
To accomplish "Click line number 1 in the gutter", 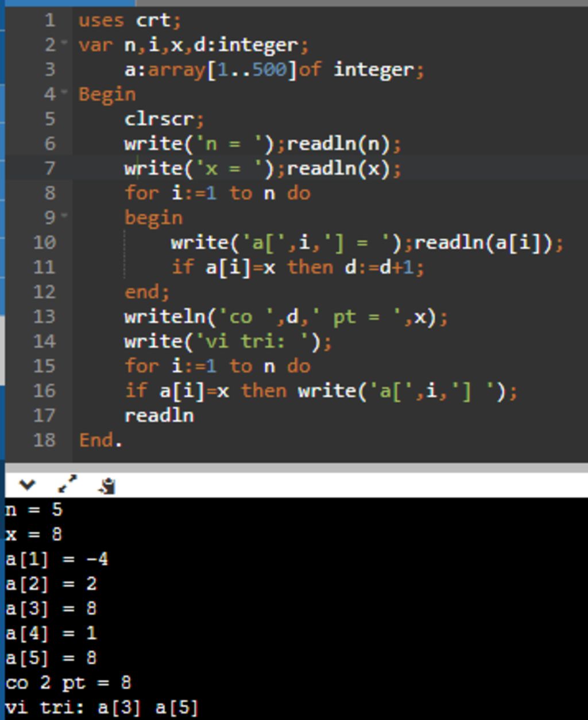I will point(50,20).
